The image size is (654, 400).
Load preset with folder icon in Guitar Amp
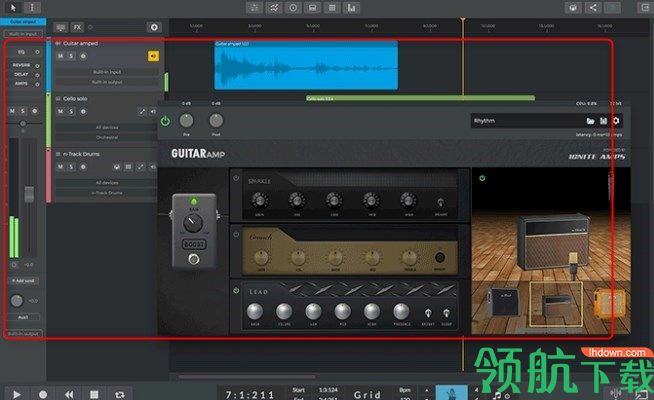pyautogui.click(x=590, y=121)
